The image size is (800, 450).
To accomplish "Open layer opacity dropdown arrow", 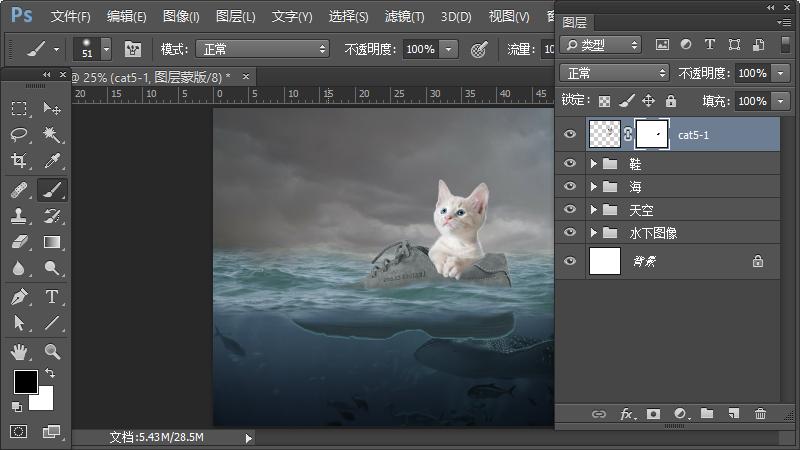I will [781, 73].
